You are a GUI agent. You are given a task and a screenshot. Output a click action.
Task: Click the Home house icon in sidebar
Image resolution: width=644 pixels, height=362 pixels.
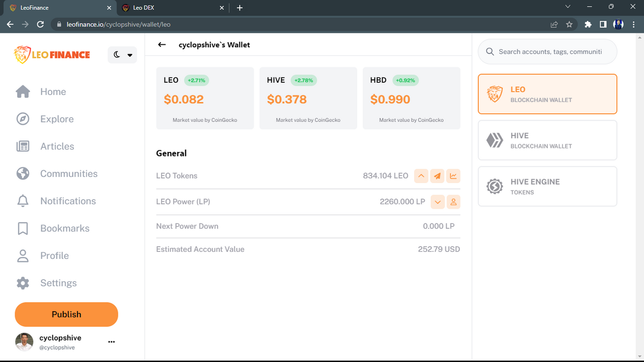23,92
